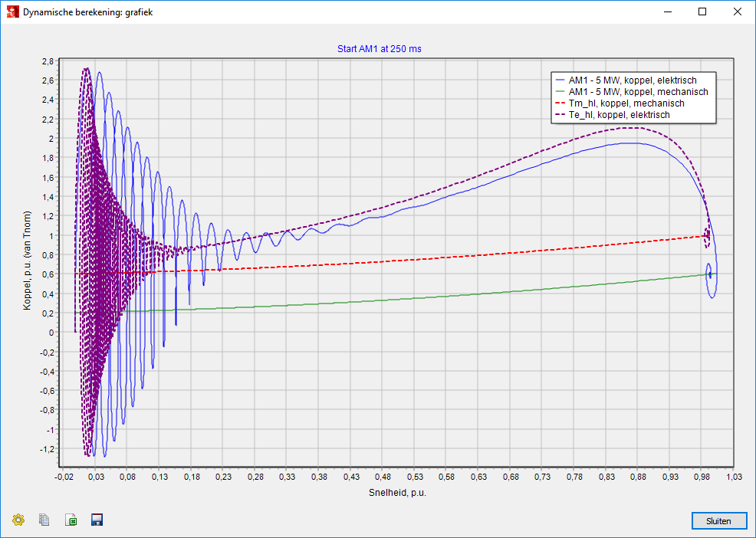Viewport: 756px width, 538px height.
Task: Close the window with the title bar X
Action: coord(737,12)
